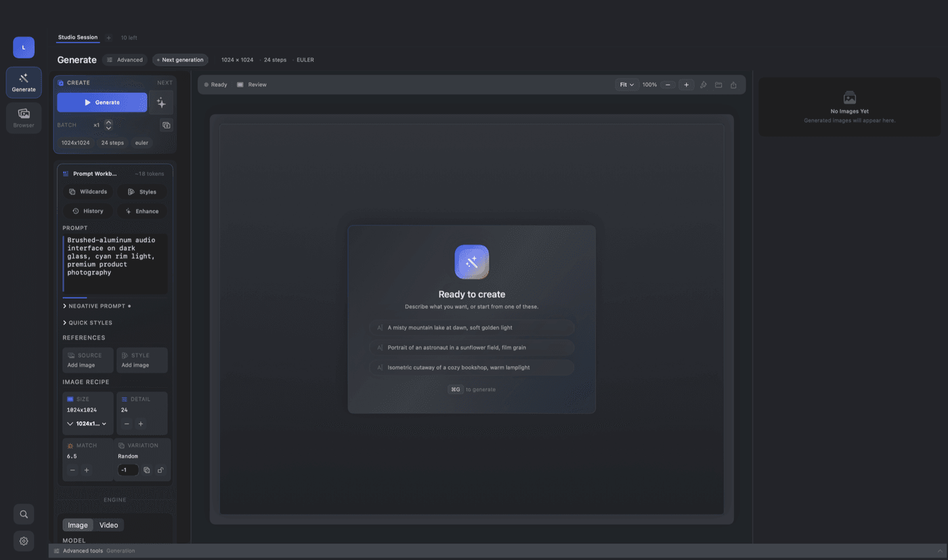
Task: Open prompt History
Action: click(x=88, y=211)
